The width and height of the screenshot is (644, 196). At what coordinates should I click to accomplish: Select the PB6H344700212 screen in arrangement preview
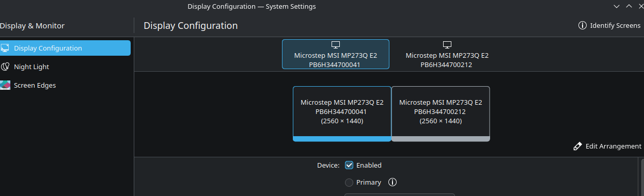pyautogui.click(x=441, y=113)
